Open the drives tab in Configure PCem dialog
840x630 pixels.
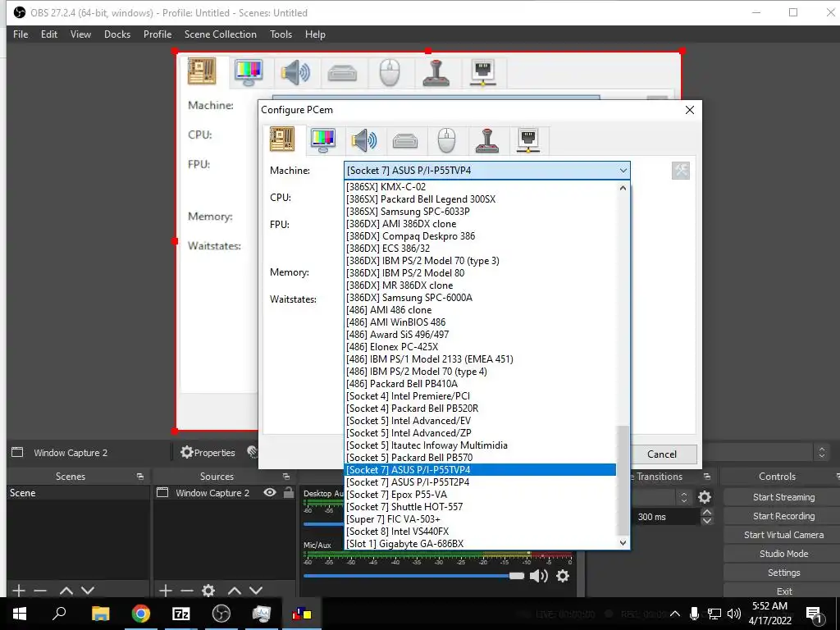pyautogui.click(x=405, y=141)
